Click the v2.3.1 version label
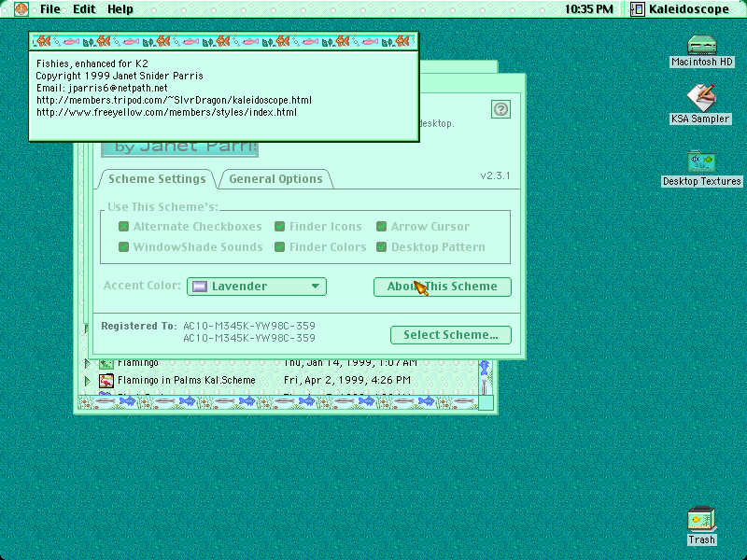The image size is (747, 560). click(495, 175)
